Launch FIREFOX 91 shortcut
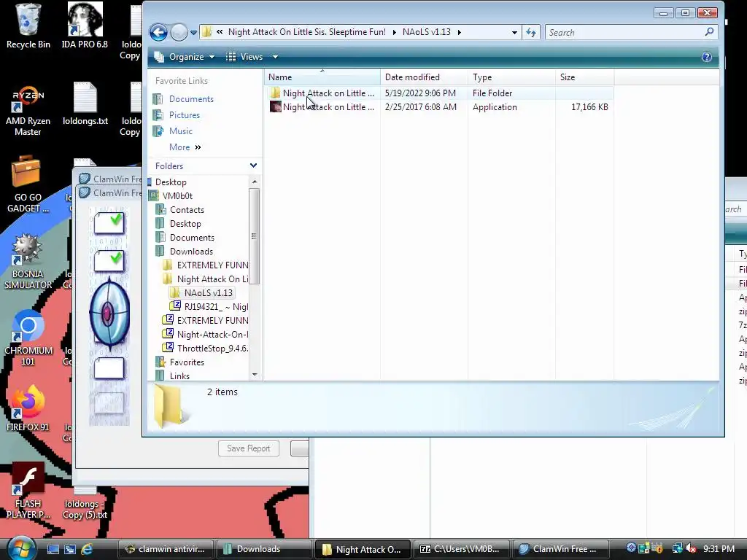This screenshot has width=747, height=560. pos(28,408)
